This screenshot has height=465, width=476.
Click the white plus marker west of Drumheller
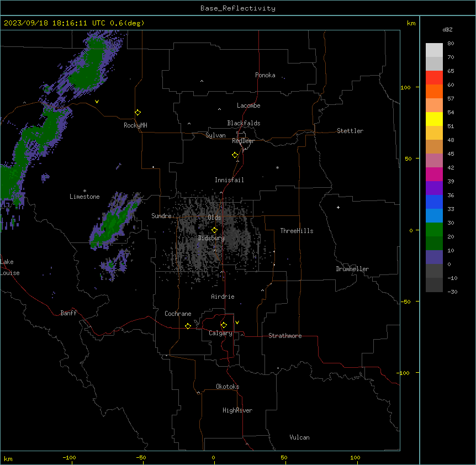(x=338, y=207)
